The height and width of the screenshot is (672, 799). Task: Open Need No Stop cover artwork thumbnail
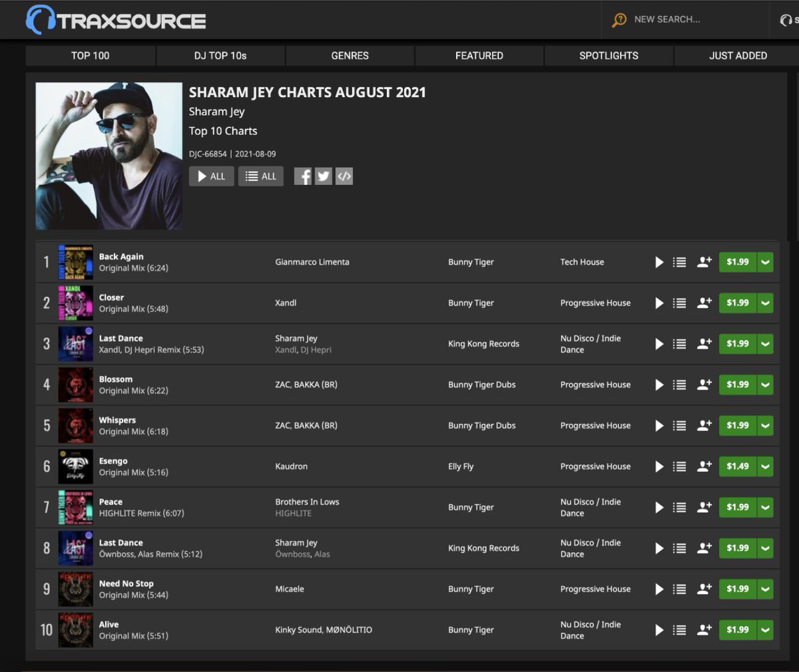point(75,589)
